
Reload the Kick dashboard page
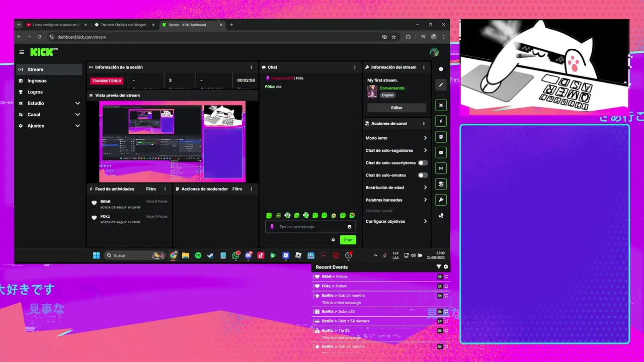(39, 37)
